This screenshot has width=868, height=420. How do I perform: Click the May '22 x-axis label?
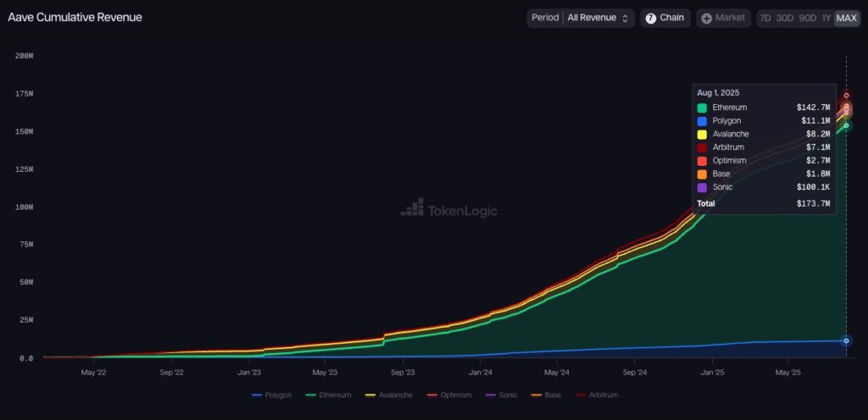pyautogui.click(x=93, y=373)
